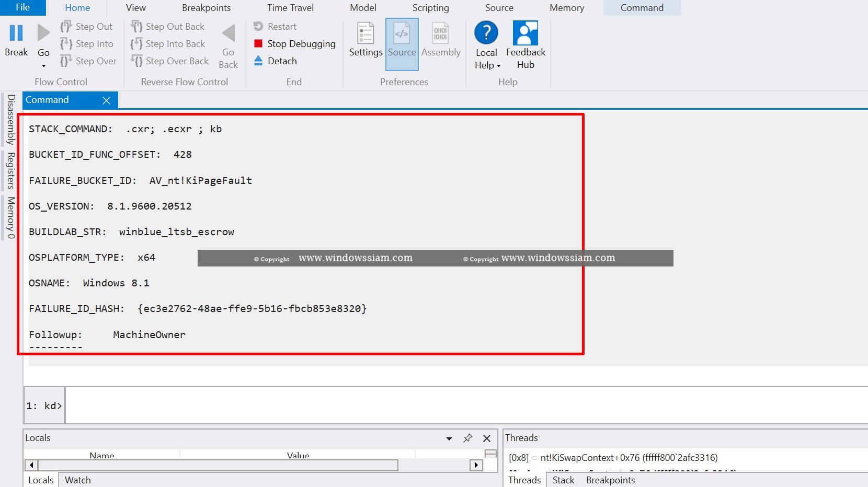Switch to the Watch tab
This screenshot has height=487, width=868.
click(78, 480)
